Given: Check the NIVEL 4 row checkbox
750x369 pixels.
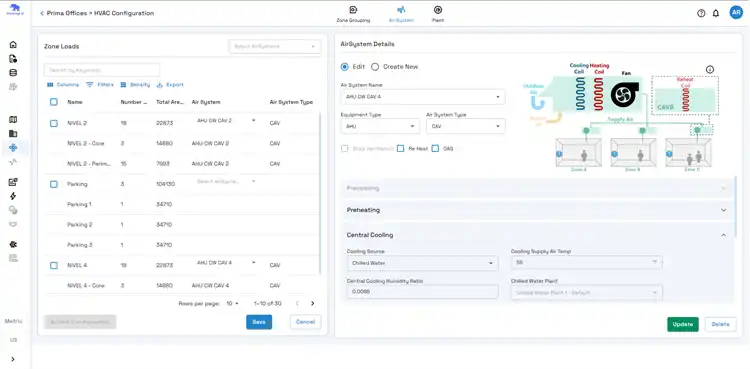Looking at the screenshot, I should [x=54, y=265].
